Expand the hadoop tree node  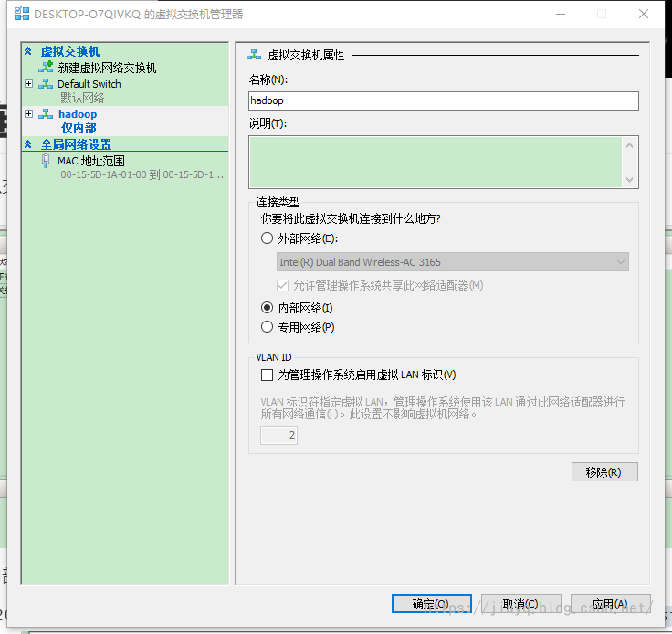pos(29,114)
